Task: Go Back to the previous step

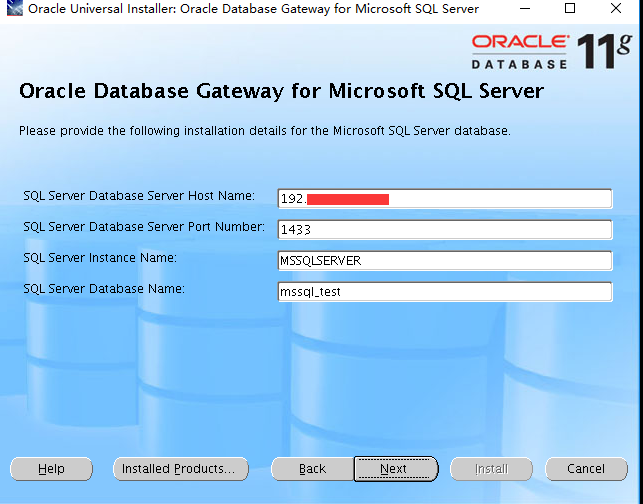Action: 312,468
